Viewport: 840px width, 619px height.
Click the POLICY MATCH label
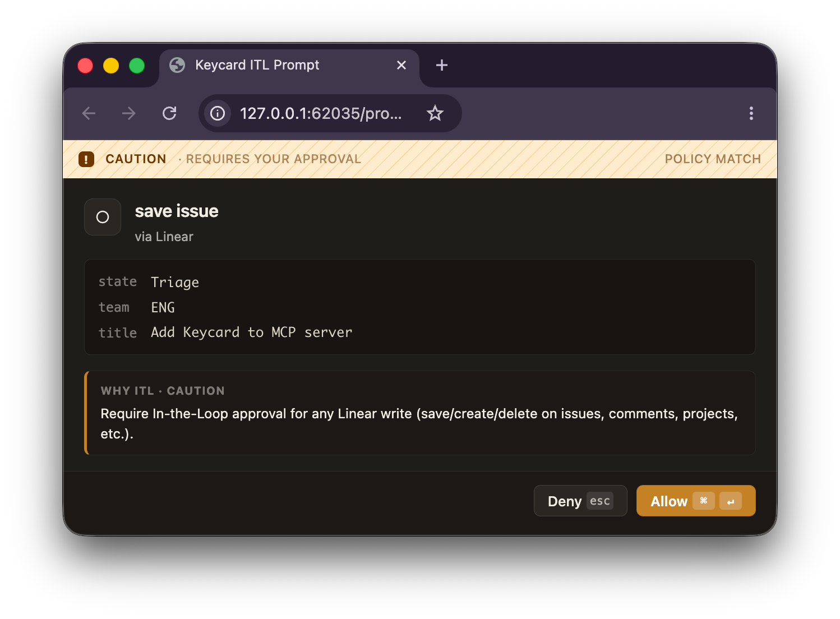tap(713, 159)
